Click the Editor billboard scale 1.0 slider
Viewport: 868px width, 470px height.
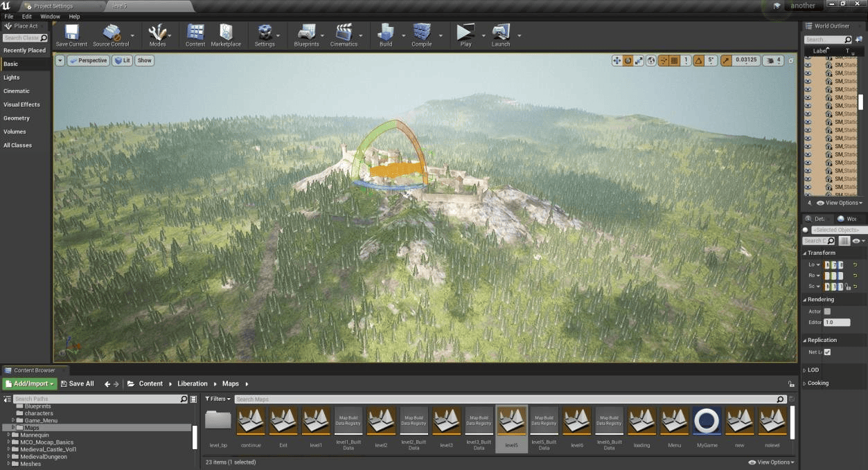837,323
